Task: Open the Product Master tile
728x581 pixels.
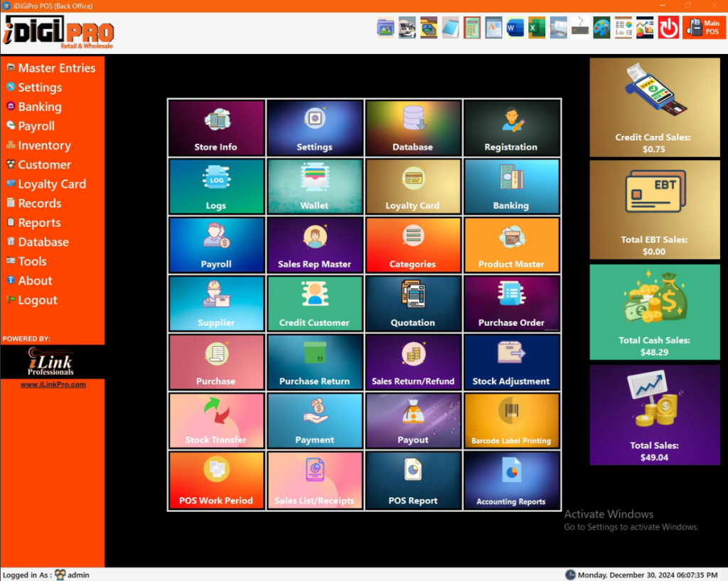Action: tap(512, 245)
